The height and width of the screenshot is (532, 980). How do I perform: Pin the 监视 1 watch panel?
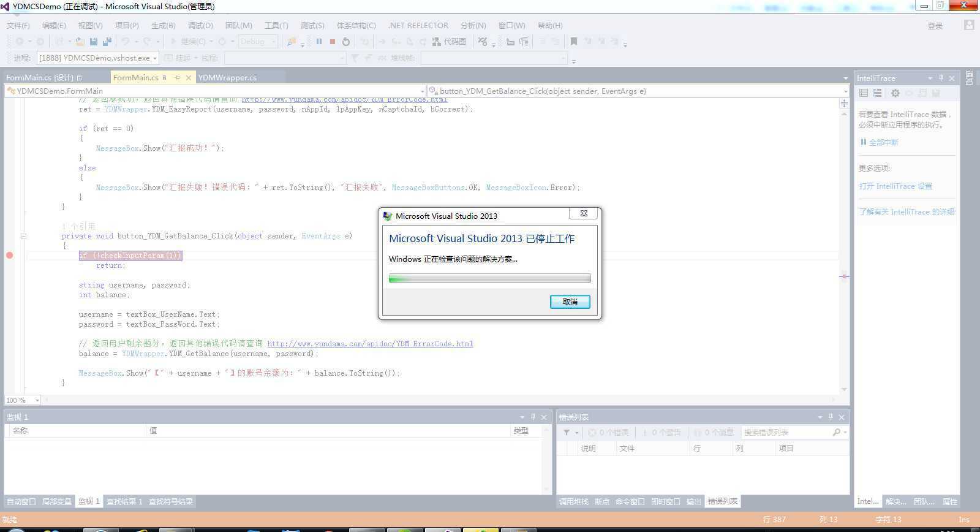pos(533,417)
